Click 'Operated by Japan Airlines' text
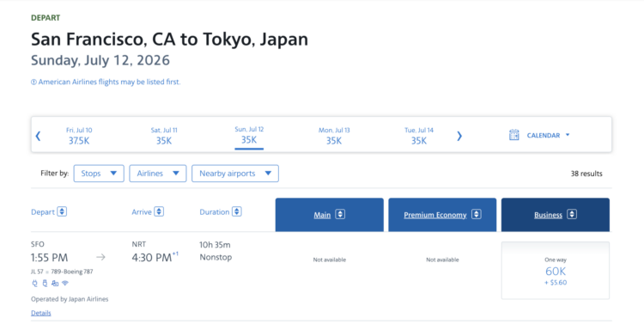The width and height of the screenshot is (644, 324). tap(70, 299)
